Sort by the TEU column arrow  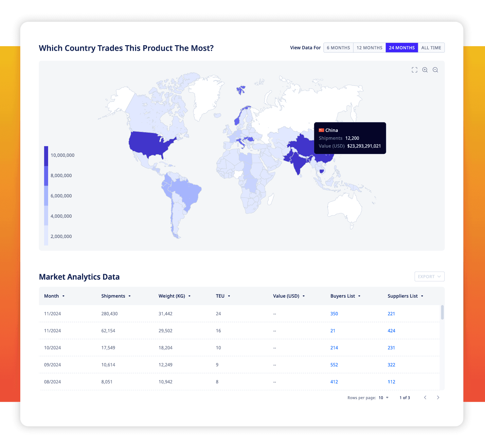click(x=229, y=296)
